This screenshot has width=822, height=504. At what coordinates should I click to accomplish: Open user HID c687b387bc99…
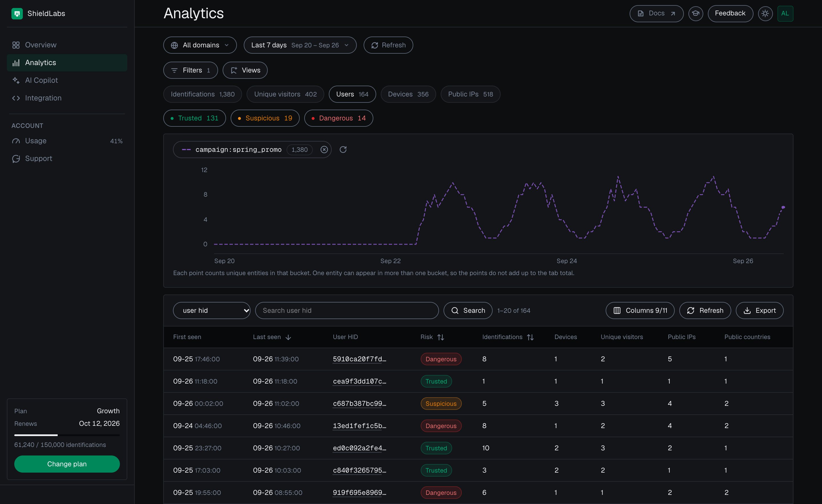tap(359, 404)
